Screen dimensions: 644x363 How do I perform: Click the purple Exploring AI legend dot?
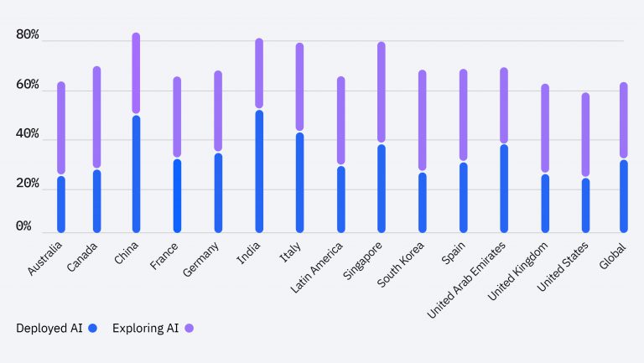click(x=189, y=328)
